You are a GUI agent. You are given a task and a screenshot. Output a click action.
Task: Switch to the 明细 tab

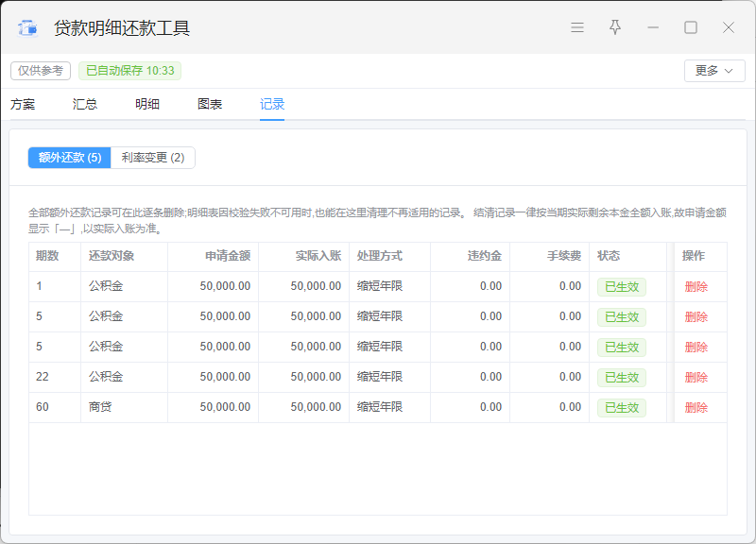tap(147, 104)
